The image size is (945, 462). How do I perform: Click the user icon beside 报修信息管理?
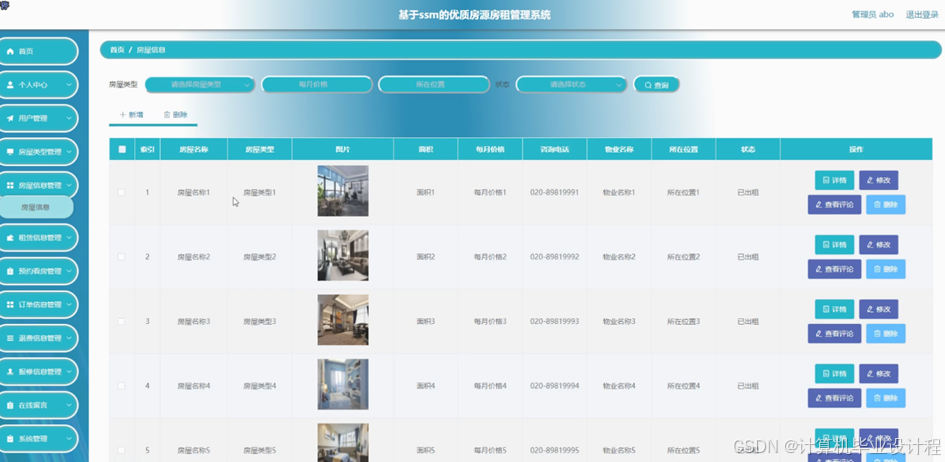pyautogui.click(x=10, y=372)
